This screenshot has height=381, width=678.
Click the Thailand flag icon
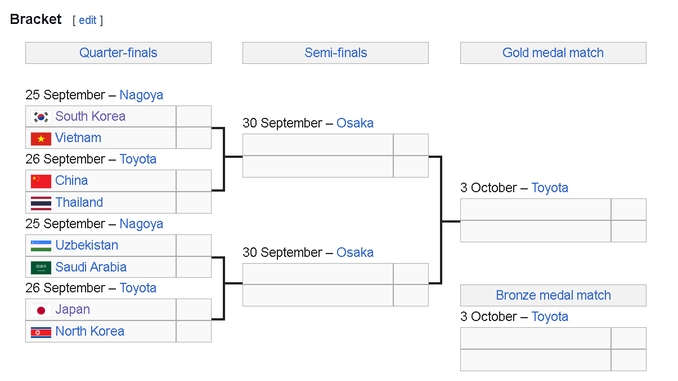pyautogui.click(x=41, y=203)
